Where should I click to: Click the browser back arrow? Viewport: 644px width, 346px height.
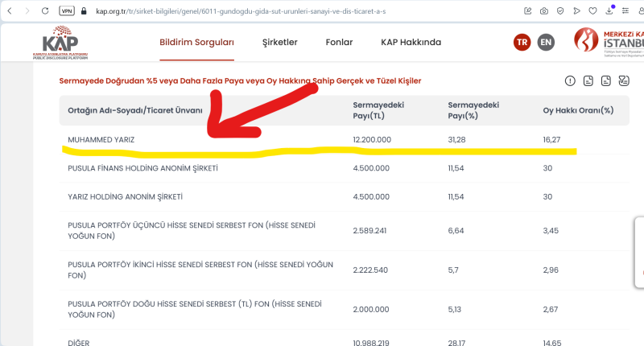tap(8, 11)
